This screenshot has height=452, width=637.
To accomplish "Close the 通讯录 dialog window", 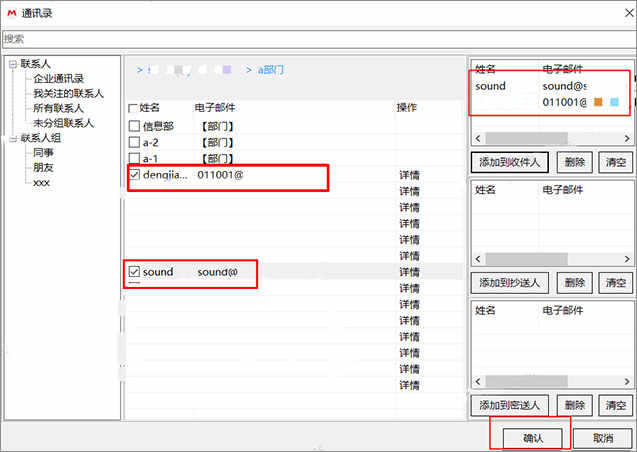I will (x=629, y=13).
